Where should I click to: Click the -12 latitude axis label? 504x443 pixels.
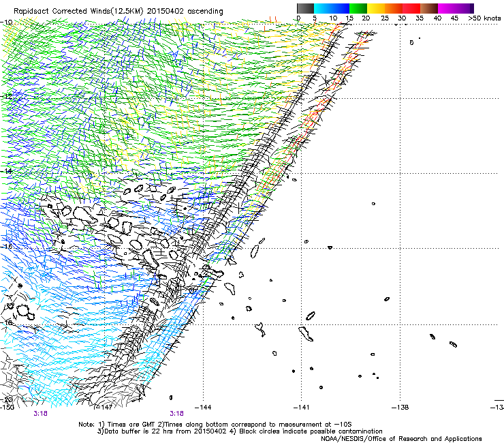[x=7, y=97]
